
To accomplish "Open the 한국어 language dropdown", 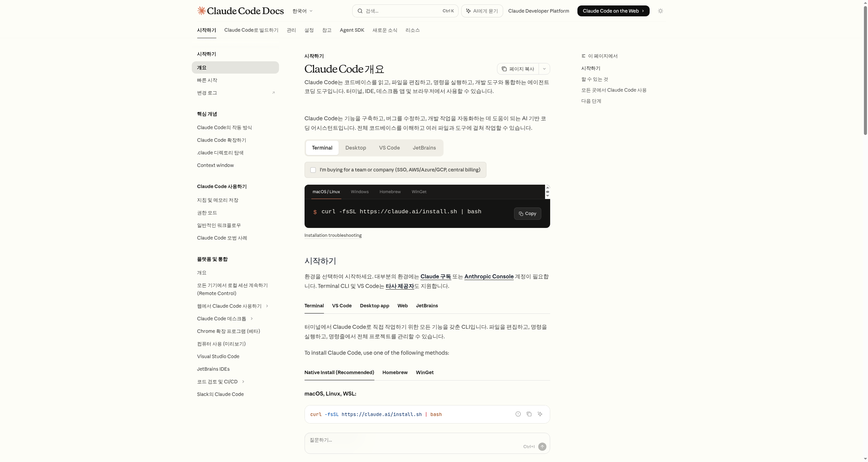I will point(302,11).
